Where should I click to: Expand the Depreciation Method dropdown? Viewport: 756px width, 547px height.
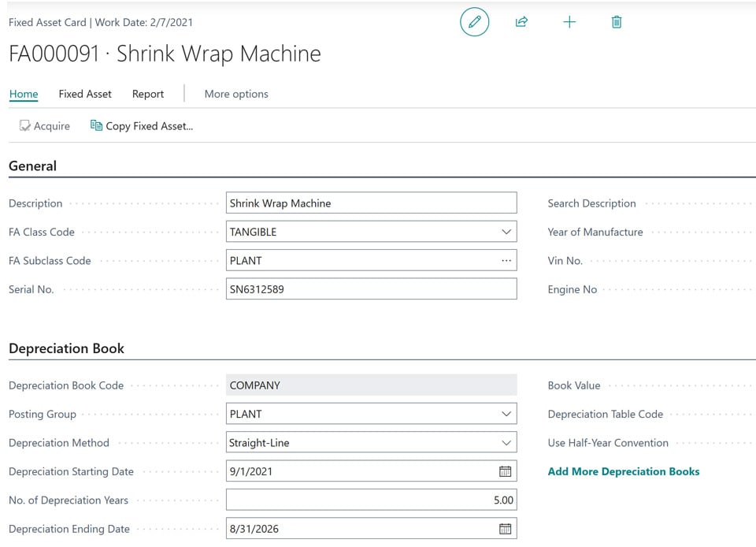coord(506,443)
